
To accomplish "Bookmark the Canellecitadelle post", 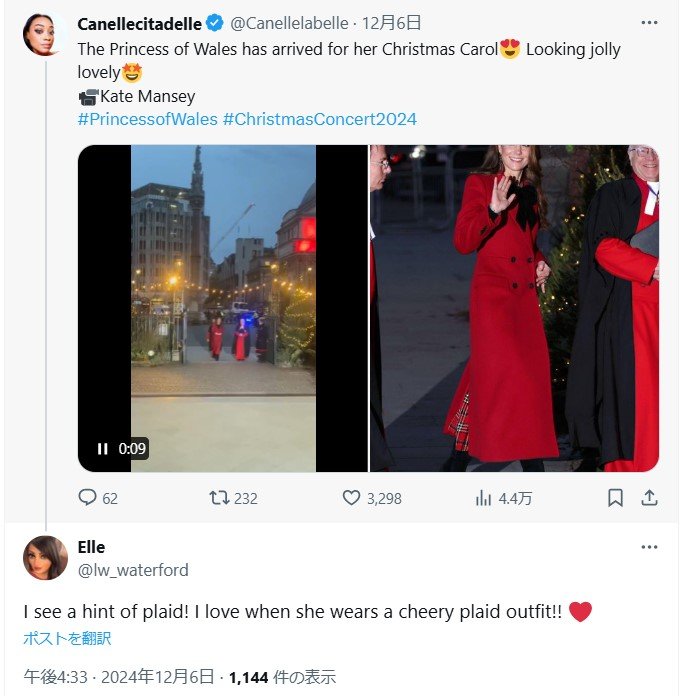I will pyautogui.click(x=615, y=498).
